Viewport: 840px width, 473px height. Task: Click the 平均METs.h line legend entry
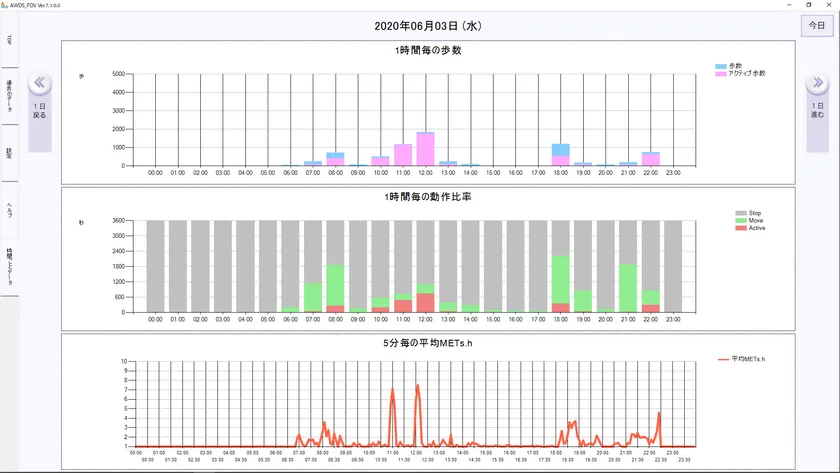coord(741,359)
